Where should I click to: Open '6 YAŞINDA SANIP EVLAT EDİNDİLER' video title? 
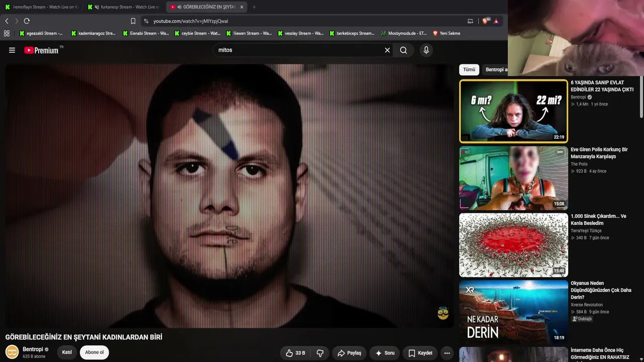click(602, 86)
